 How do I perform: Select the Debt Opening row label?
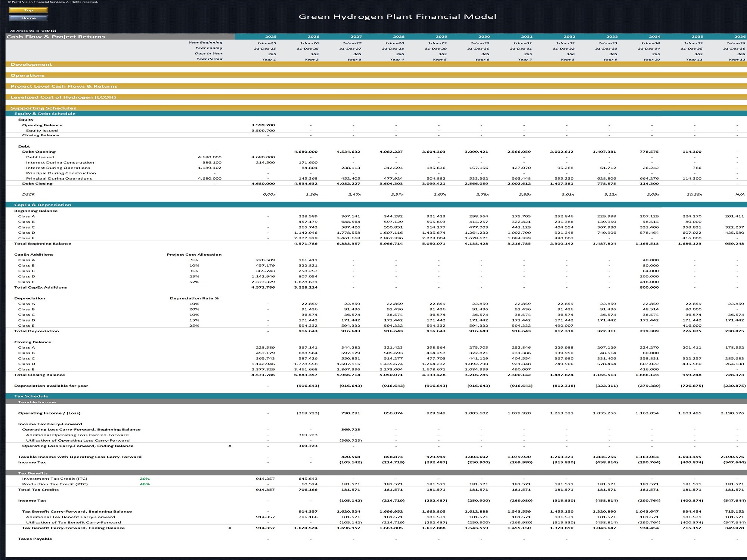click(39, 152)
